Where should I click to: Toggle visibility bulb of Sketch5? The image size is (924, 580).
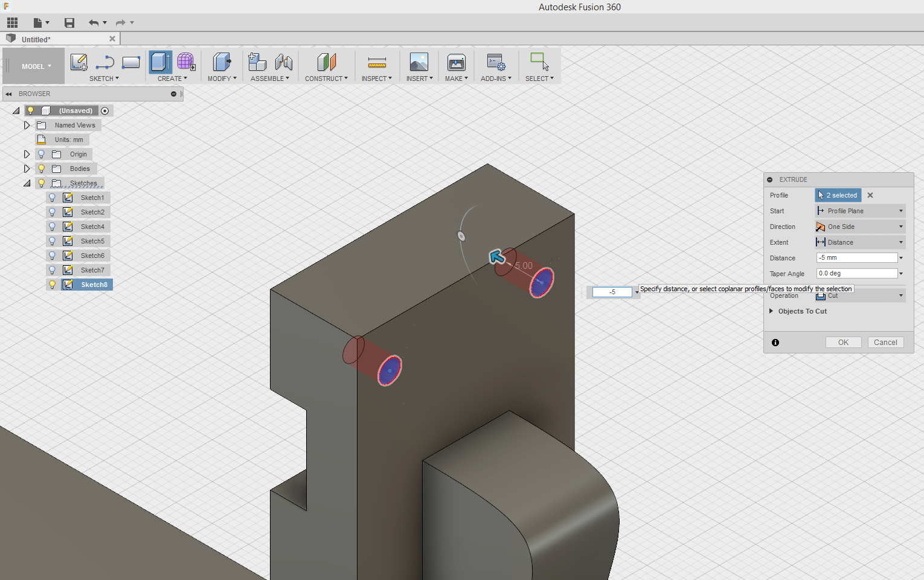tap(53, 241)
